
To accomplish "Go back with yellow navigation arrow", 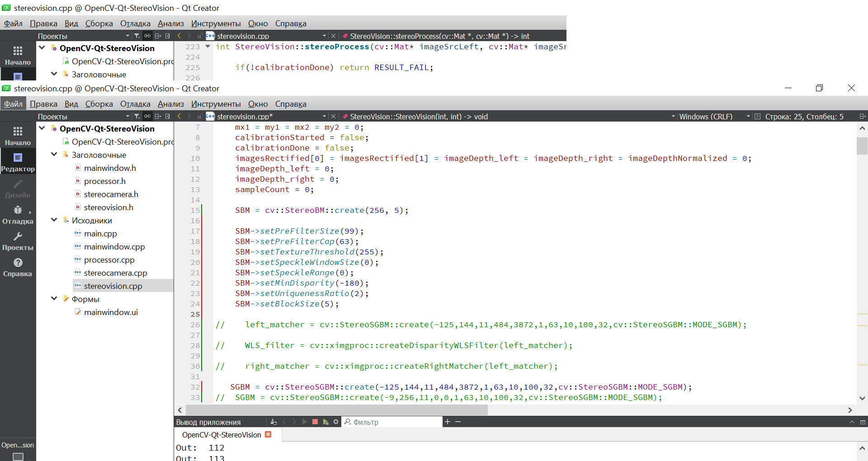I will 179,116.
